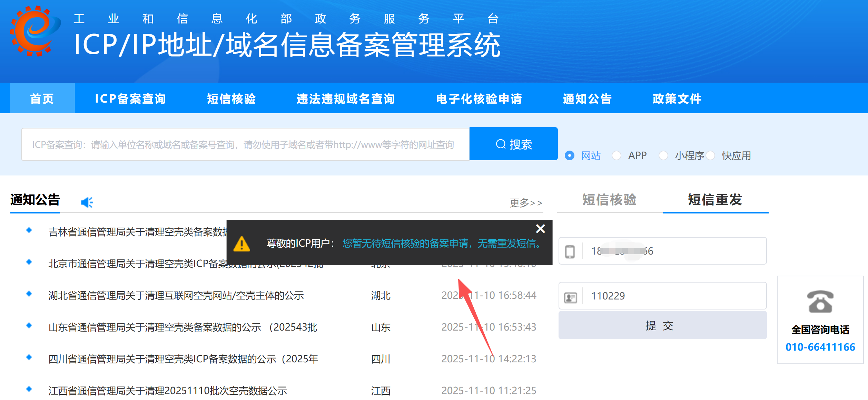Open the ICP备案查询 menu
The height and width of the screenshot is (400, 868).
coord(130,99)
